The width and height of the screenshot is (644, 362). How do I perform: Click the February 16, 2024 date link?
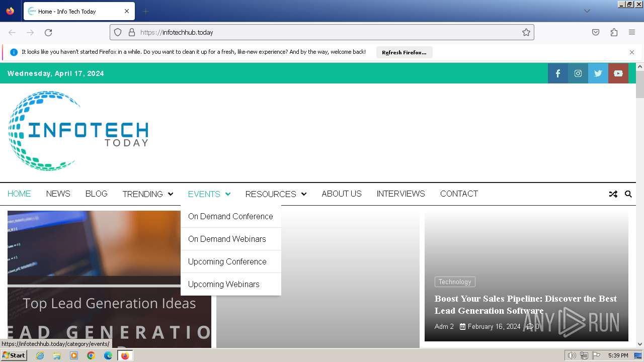click(x=490, y=326)
